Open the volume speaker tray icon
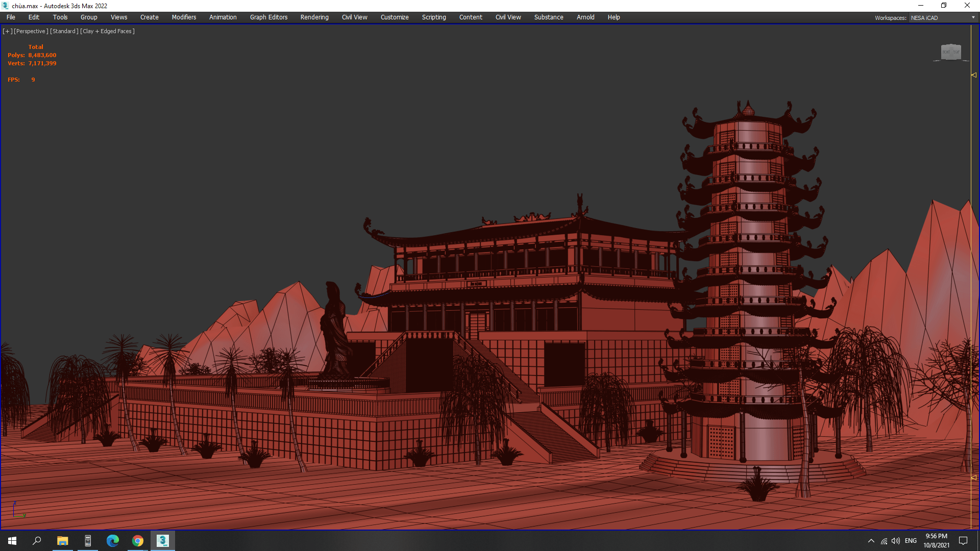 point(896,541)
